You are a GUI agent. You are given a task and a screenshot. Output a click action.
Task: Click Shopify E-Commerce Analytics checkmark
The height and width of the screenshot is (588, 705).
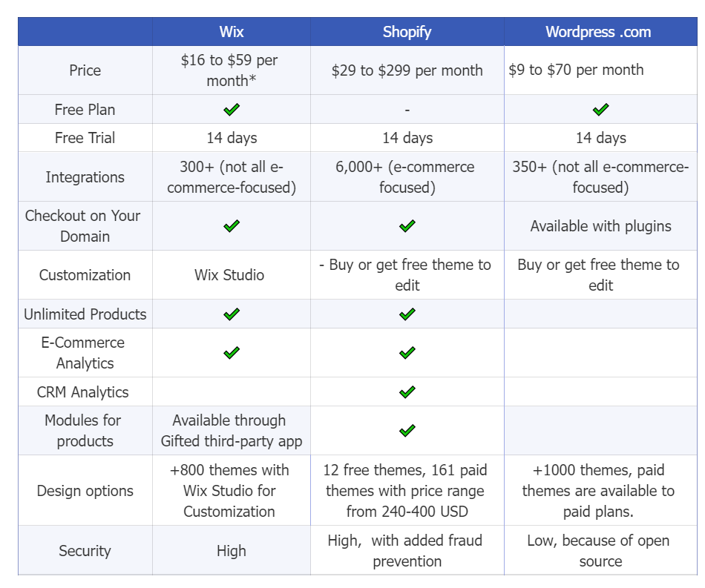(x=407, y=353)
